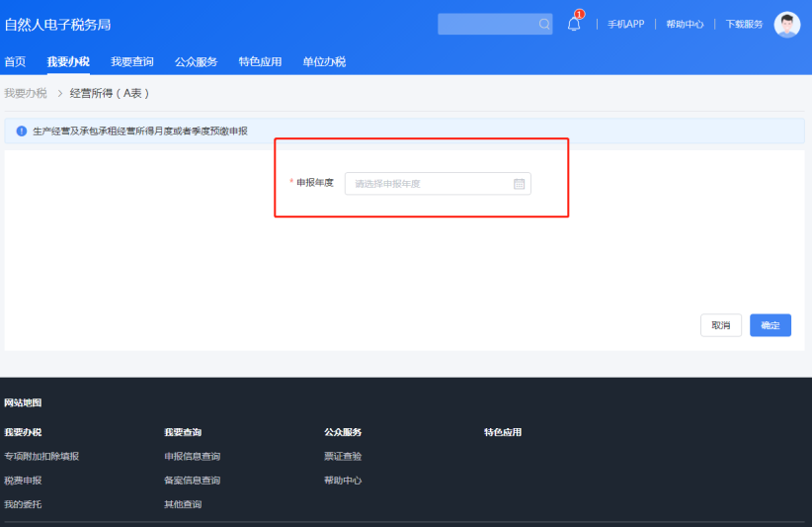812x527 pixels.
Task: Click the header search box
Action: (x=495, y=24)
